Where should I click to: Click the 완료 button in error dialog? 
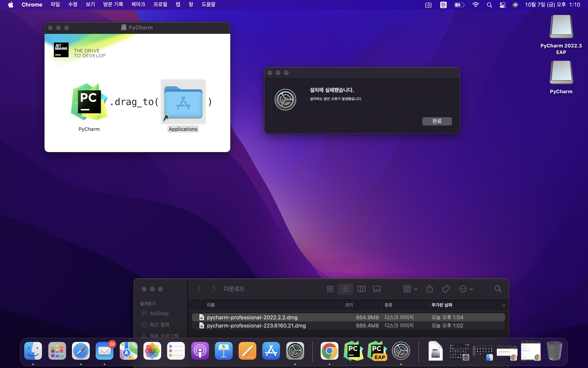(x=437, y=121)
